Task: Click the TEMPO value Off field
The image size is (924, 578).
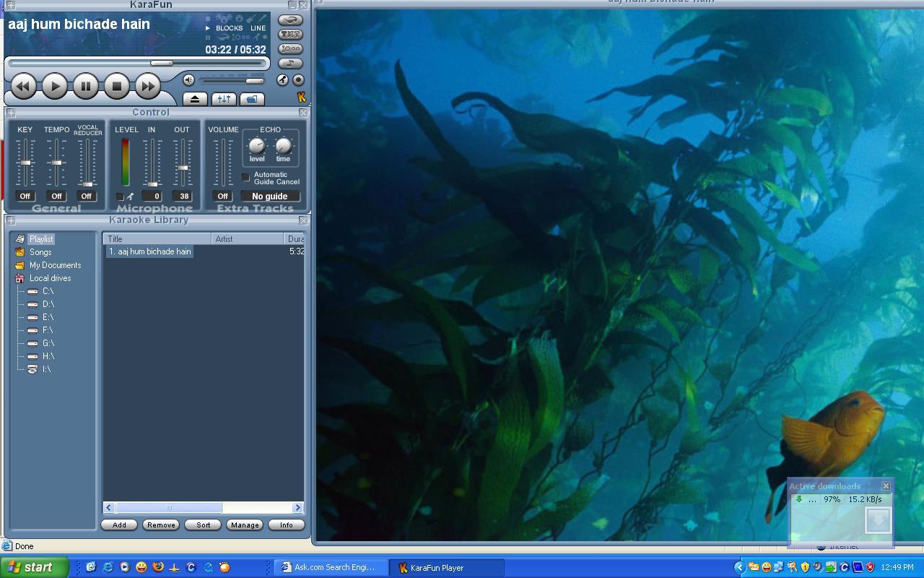Action: click(x=56, y=197)
